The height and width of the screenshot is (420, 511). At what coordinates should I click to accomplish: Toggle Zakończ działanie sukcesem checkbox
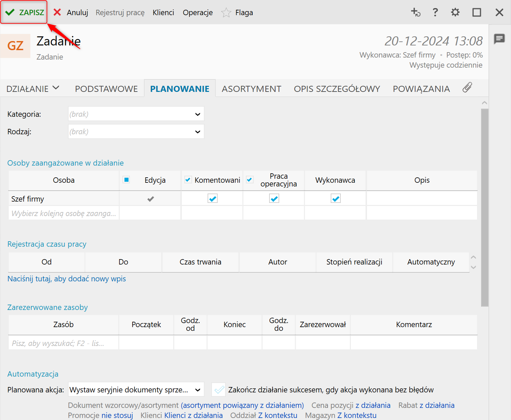219,390
